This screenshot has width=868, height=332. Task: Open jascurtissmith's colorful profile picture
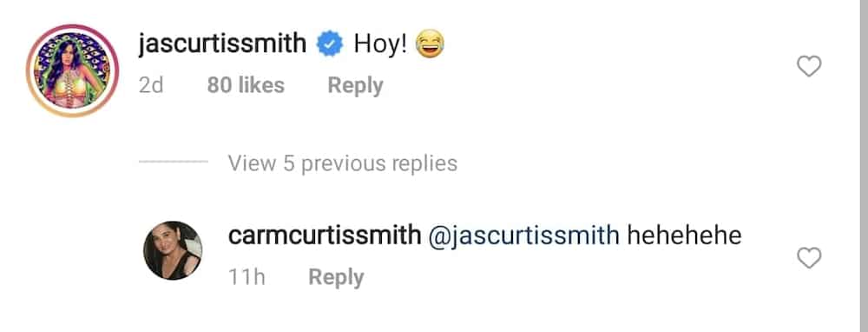(73, 70)
